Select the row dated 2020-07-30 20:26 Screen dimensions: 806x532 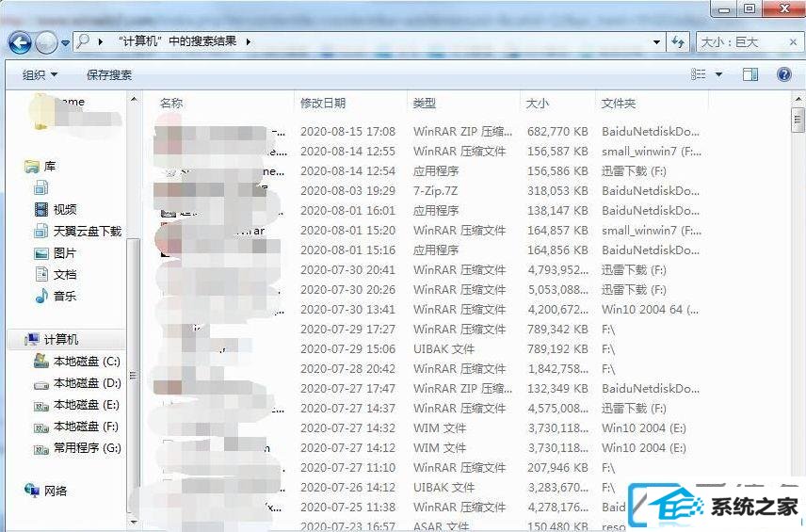tap(429, 290)
